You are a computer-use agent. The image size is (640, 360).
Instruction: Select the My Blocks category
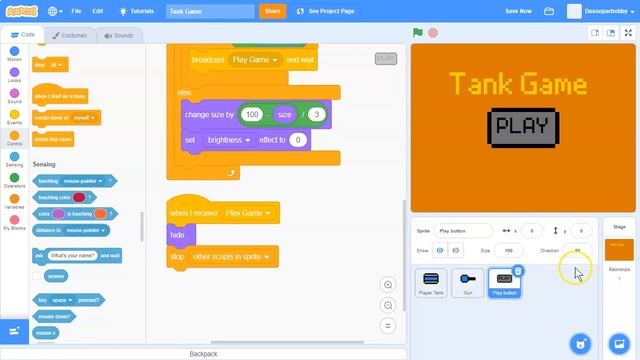click(x=14, y=222)
